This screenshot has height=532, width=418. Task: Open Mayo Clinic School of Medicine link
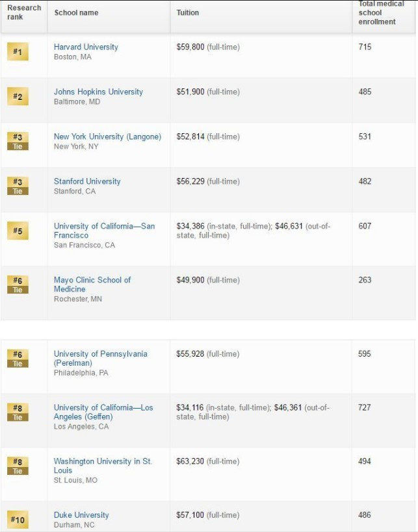(92, 285)
